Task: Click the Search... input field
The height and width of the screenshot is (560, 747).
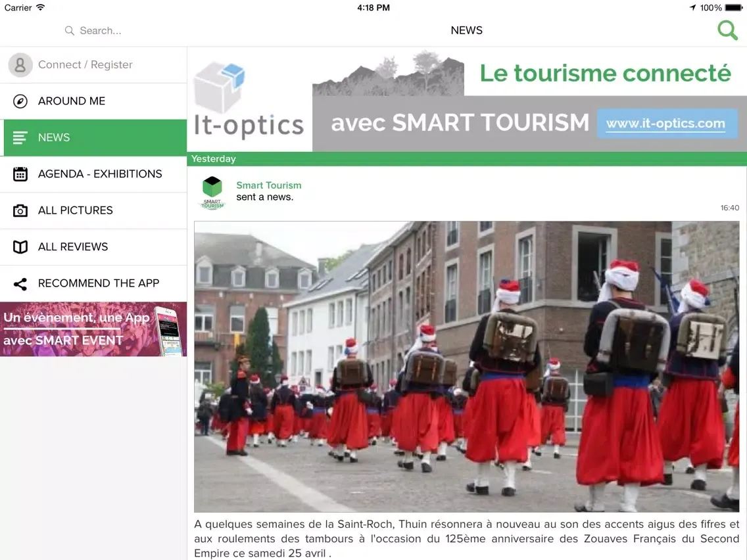Action: point(93,30)
